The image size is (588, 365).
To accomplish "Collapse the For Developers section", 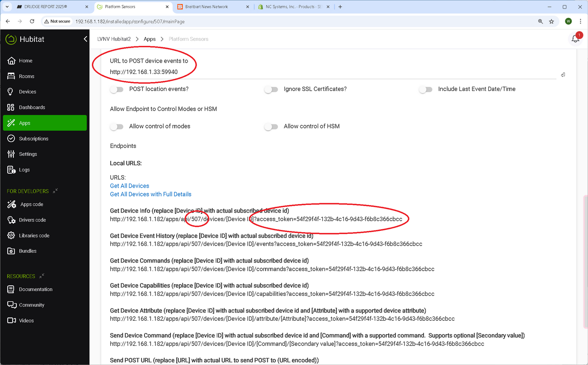I will tap(55, 191).
